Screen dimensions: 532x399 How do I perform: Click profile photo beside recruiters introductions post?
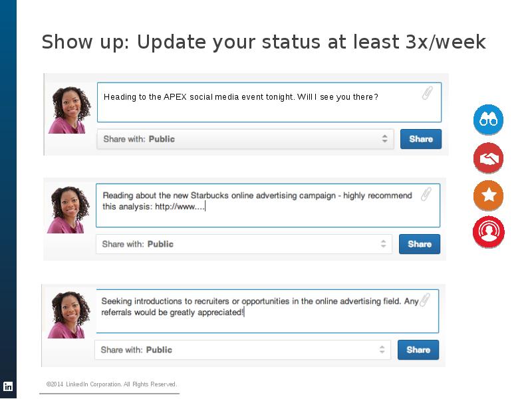point(67,314)
